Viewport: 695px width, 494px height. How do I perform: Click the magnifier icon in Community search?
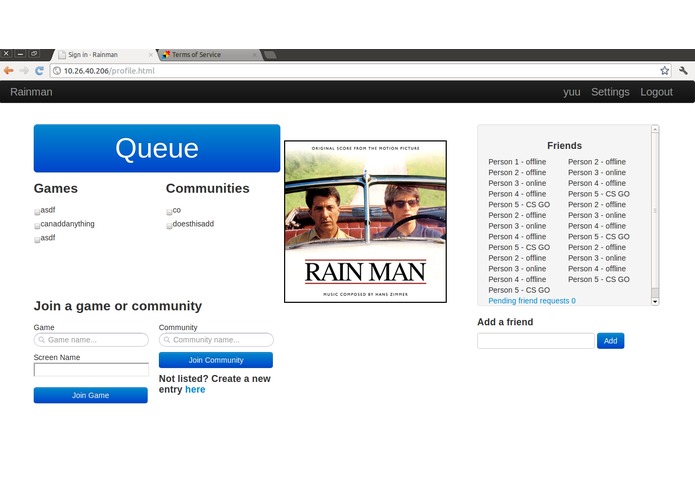point(167,340)
